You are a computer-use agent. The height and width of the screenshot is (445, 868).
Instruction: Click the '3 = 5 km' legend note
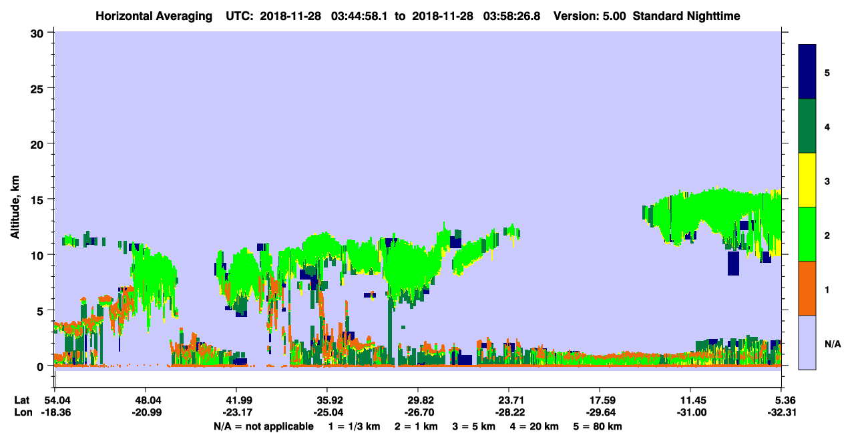point(474,426)
